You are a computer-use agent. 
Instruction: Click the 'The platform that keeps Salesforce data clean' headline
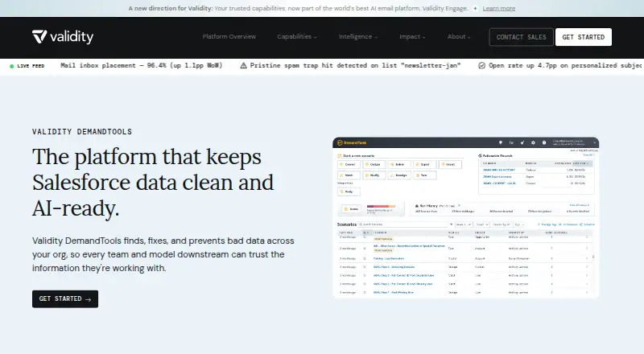(x=153, y=183)
